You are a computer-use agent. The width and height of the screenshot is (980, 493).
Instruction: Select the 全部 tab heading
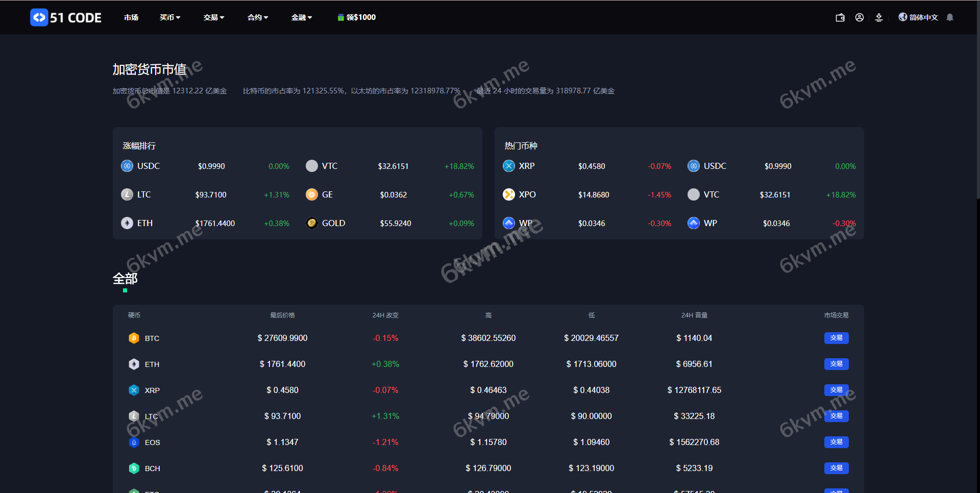click(125, 279)
